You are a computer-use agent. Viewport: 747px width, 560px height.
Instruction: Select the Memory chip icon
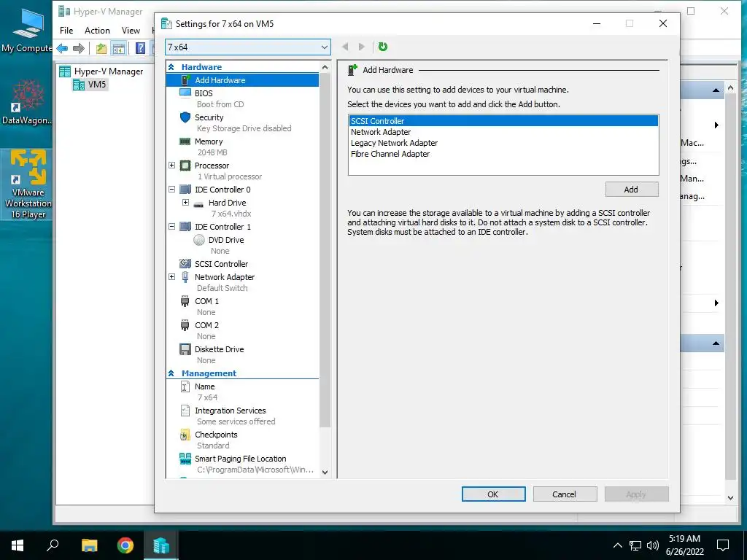click(185, 141)
